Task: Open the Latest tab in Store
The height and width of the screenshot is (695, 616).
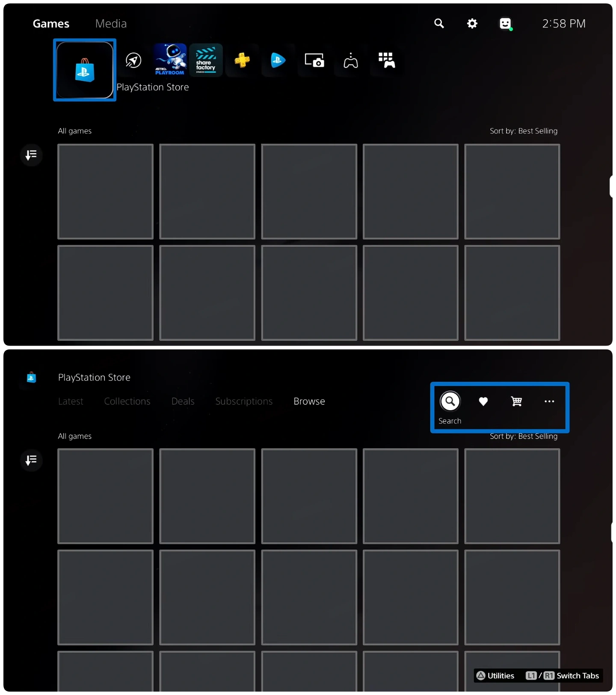Action: tap(71, 402)
